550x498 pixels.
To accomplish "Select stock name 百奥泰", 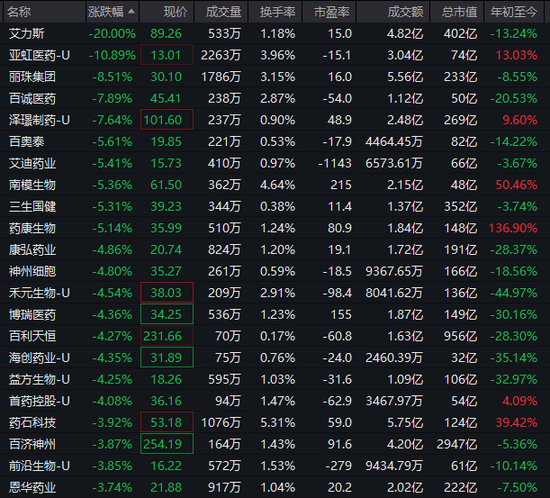I will pos(27,142).
